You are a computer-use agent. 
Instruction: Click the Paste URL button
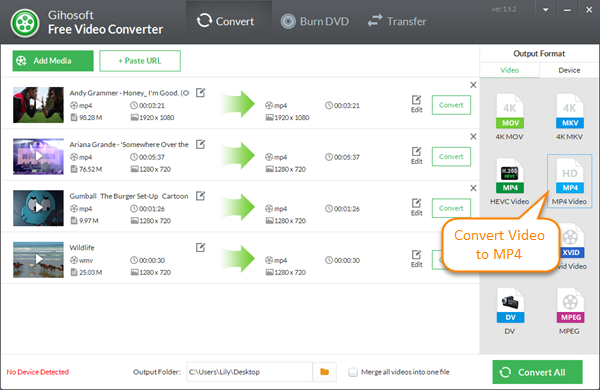click(x=140, y=61)
